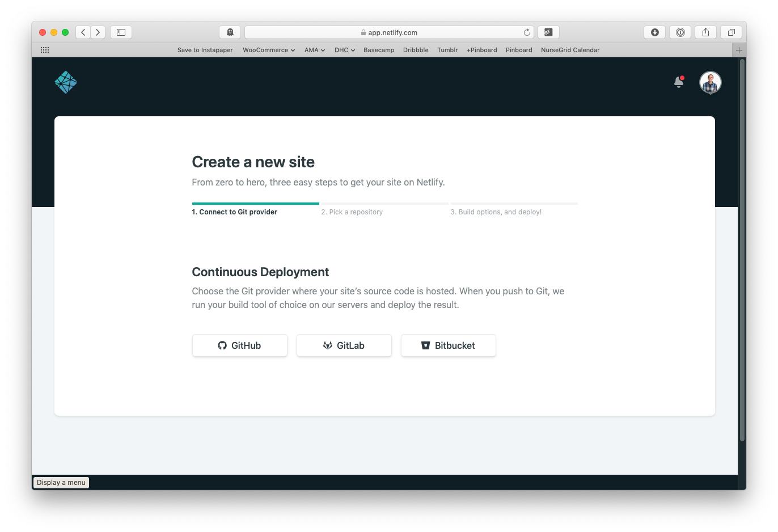Add a new tab with plus button
The width and height of the screenshot is (778, 532).
(739, 50)
